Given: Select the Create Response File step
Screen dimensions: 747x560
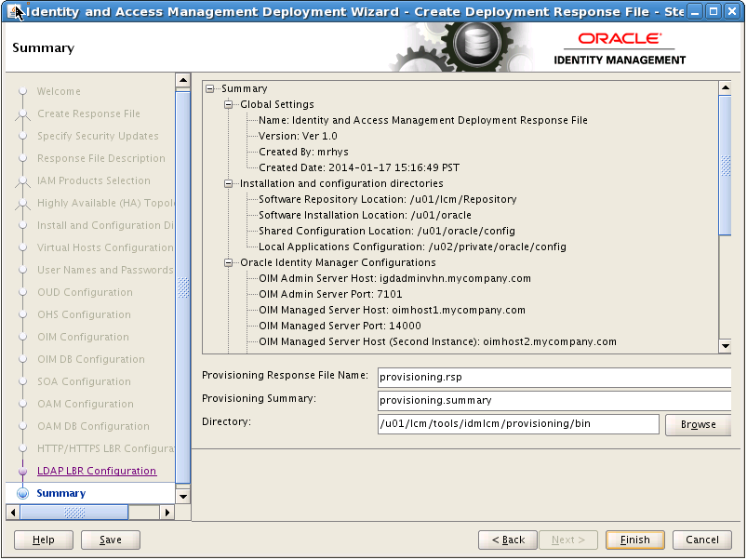Looking at the screenshot, I should tap(88, 113).
